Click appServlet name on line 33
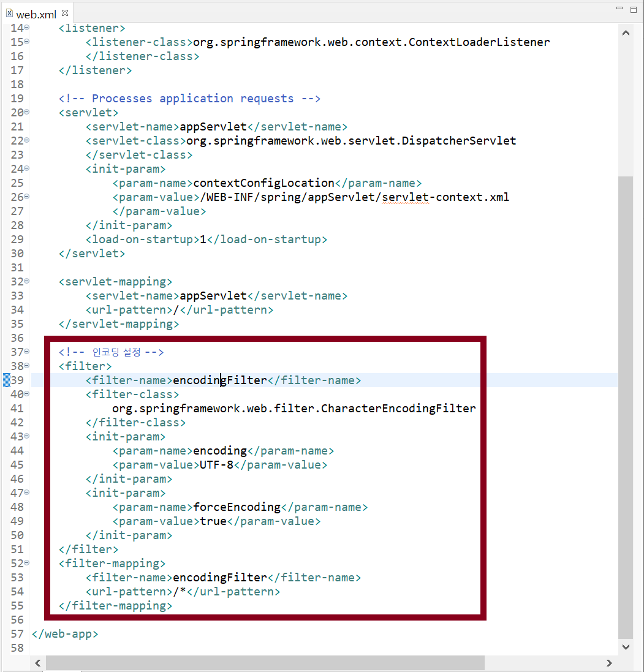This screenshot has height=672, width=644. pos(213,296)
